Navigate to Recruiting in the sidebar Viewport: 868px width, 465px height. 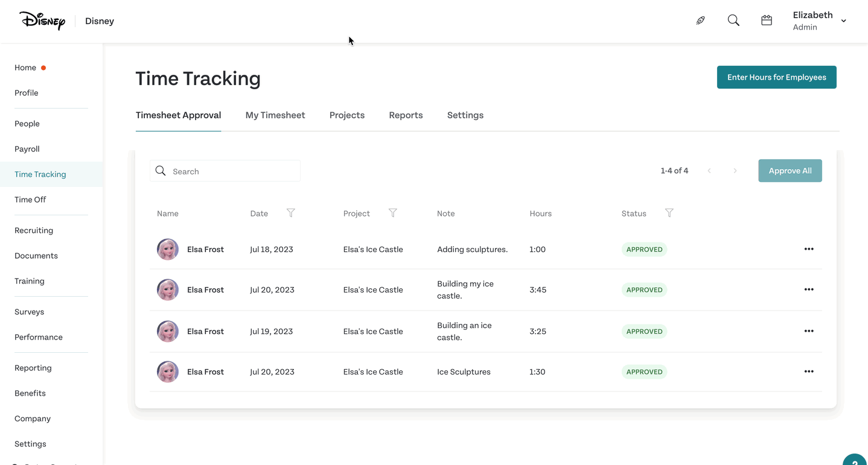coord(34,230)
